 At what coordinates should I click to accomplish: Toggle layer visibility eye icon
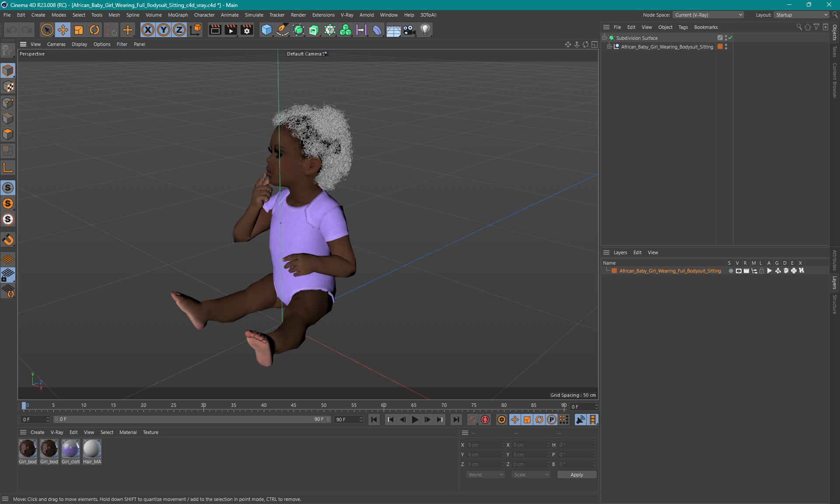point(738,271)
